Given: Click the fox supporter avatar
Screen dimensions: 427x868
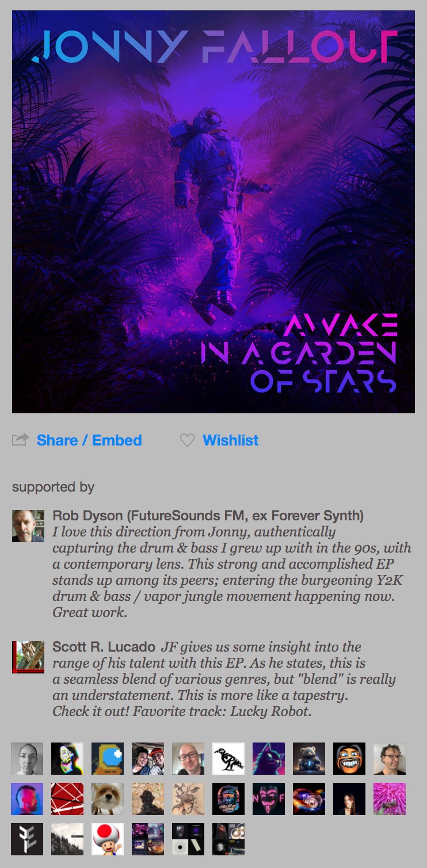Looking at the screenshot, I should tap(108, 799).
